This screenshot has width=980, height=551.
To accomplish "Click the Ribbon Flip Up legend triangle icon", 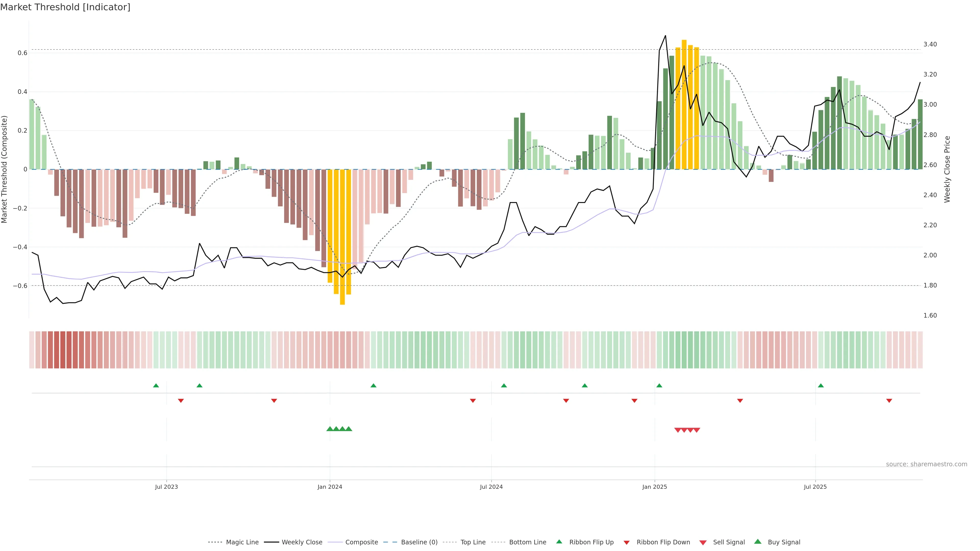I will pos(559,542).
